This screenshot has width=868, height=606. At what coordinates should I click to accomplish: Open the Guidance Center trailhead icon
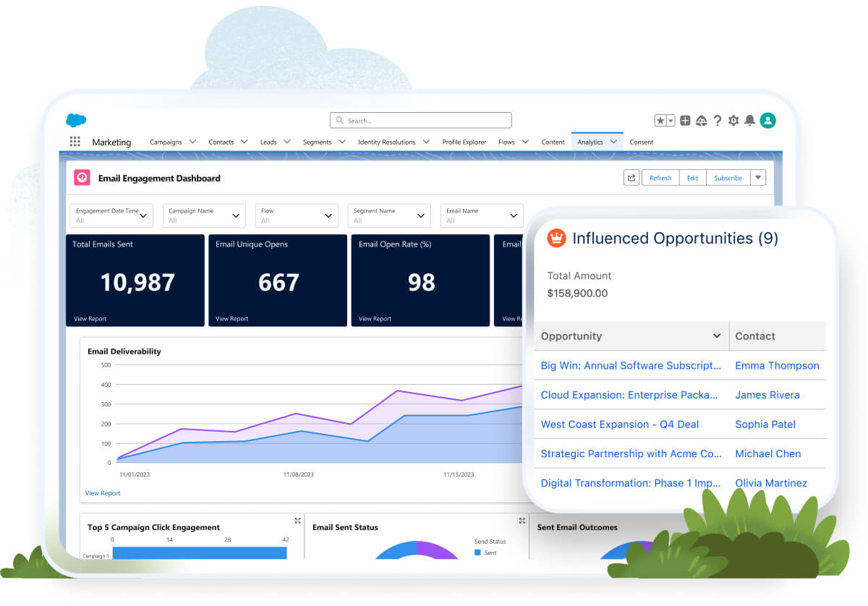click(x=700, y=121)
